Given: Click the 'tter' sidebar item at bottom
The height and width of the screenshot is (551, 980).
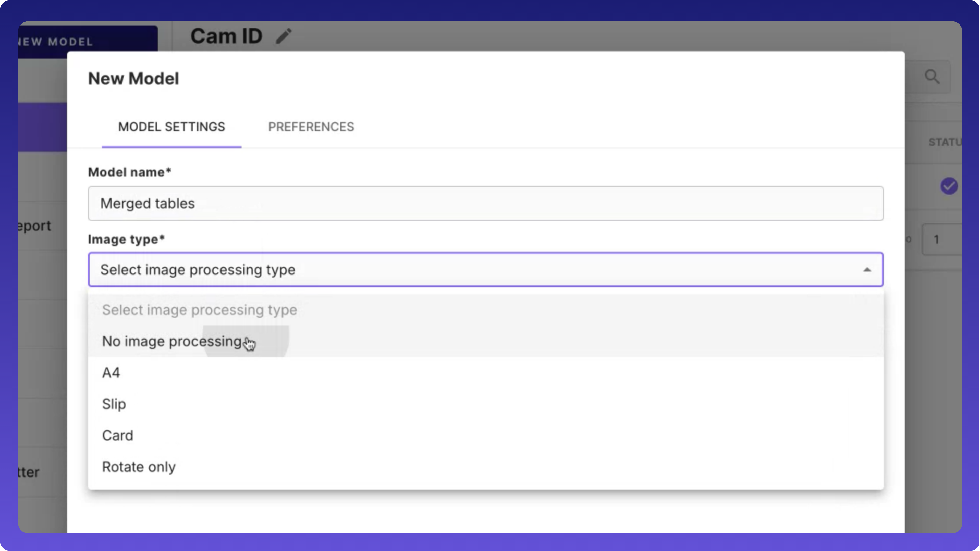Looking at the screenshot, I should (x=29, y=472).
